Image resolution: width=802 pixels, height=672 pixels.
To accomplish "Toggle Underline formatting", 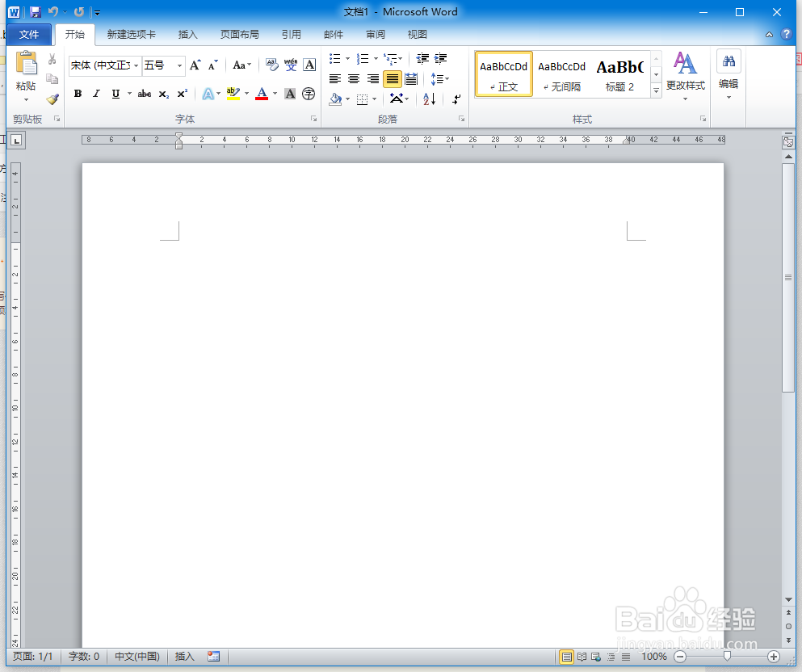I will 115,94.
